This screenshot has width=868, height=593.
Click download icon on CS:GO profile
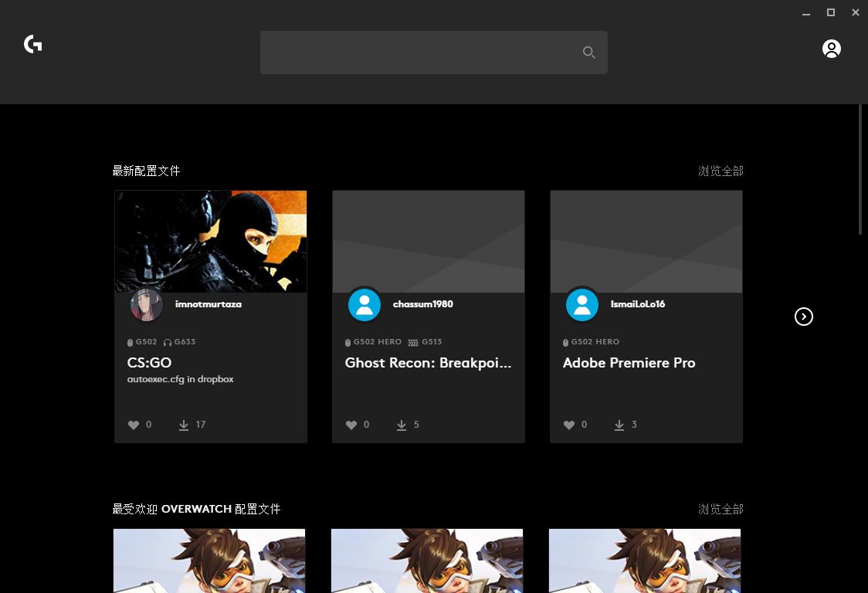click(184, 425)
